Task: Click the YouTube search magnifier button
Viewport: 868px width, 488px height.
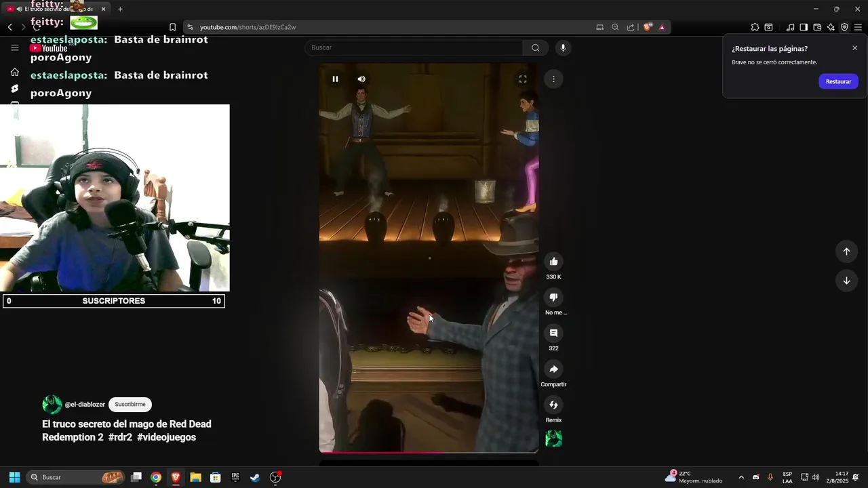Action: tap(536, 47)
